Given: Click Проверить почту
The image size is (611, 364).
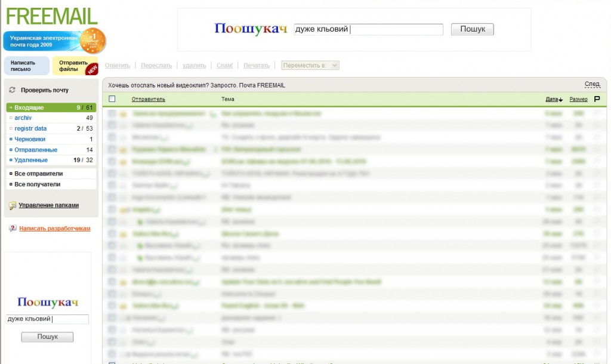Looking at the screenshot, I should point(44,90).
